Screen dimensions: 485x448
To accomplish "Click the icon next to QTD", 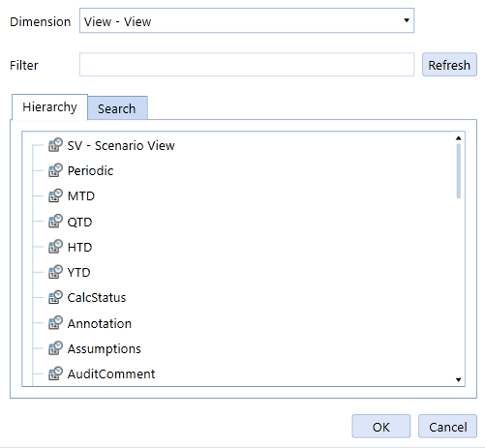I will (x=55, y=221).
